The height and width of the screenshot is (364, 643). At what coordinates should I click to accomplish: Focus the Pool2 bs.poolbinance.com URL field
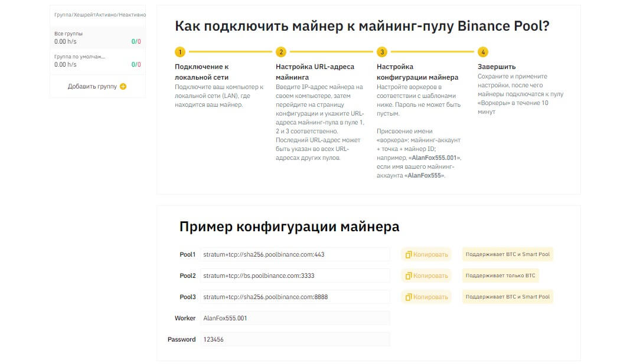(295, 276)
